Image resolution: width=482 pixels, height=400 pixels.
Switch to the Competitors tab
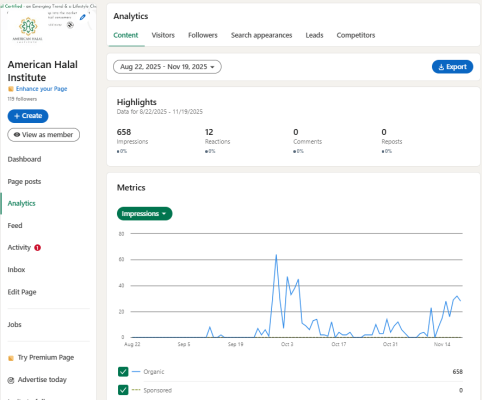point(356,35)
